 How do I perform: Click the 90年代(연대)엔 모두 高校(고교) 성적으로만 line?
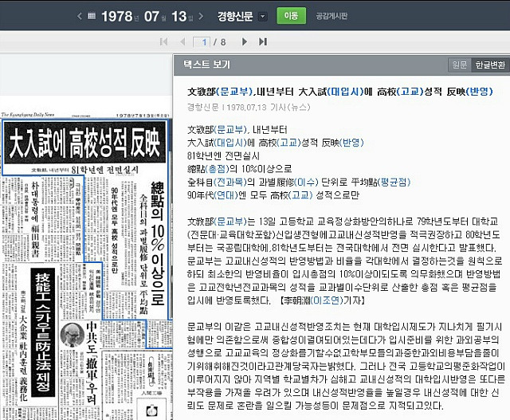tap(273, 195)
